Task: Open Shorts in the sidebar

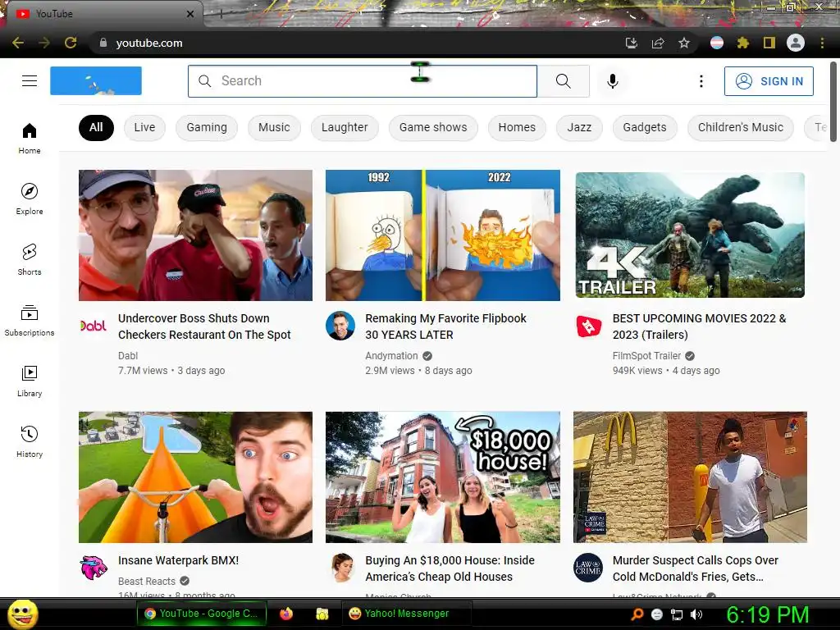Action: tap(30, 259)
